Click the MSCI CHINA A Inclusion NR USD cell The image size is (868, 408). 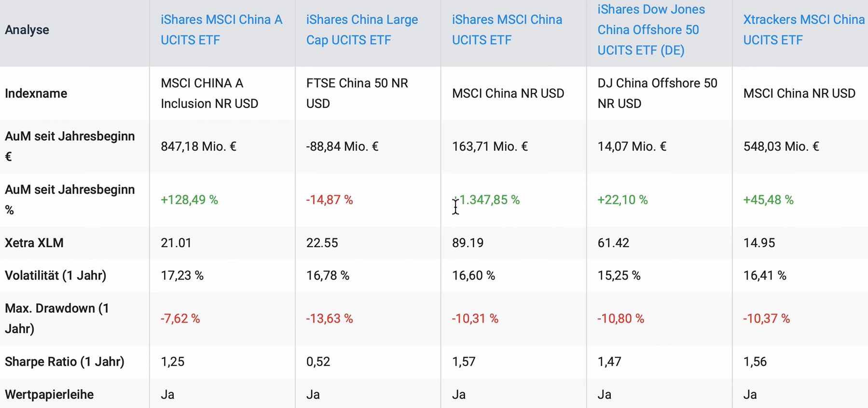(x=209, y=93)
